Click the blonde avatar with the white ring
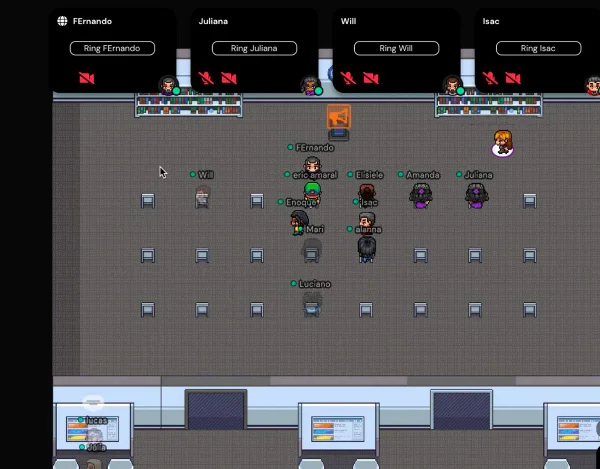This screenshot has height=469, width=600. [x=502, y=143]
